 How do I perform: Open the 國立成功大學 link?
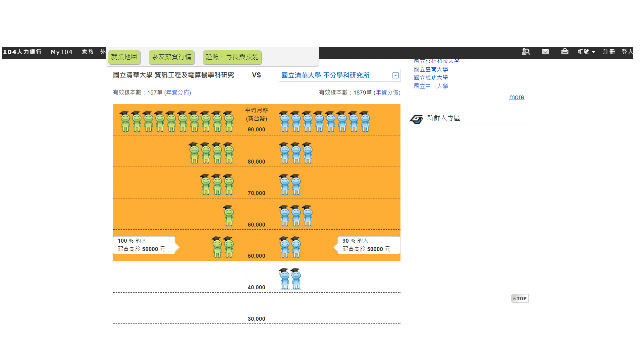tap(431, 78)
